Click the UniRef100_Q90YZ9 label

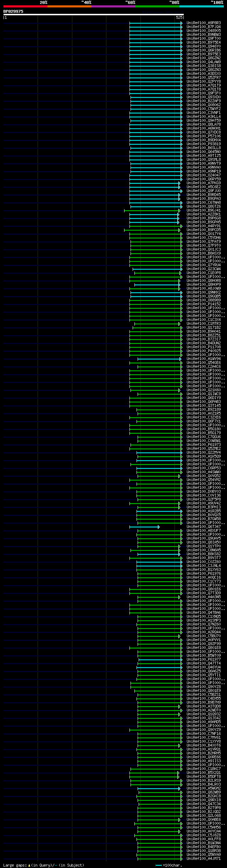(x=204, y=730)
